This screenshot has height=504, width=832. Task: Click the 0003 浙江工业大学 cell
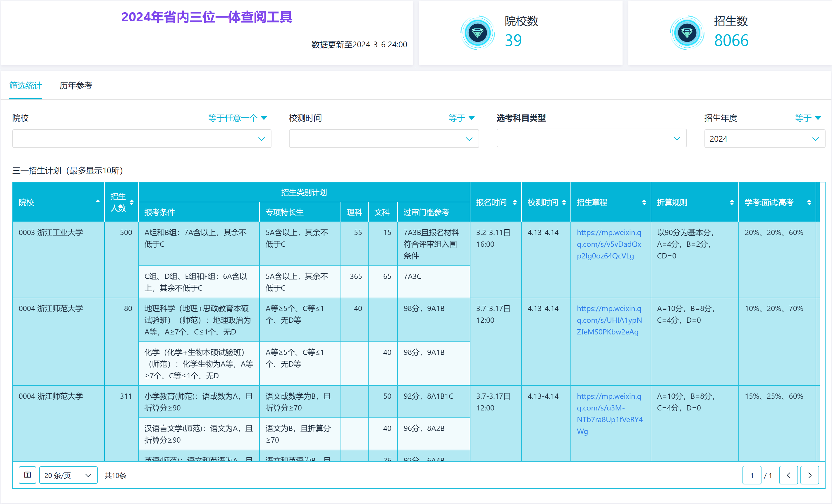(x=59, y=259)
